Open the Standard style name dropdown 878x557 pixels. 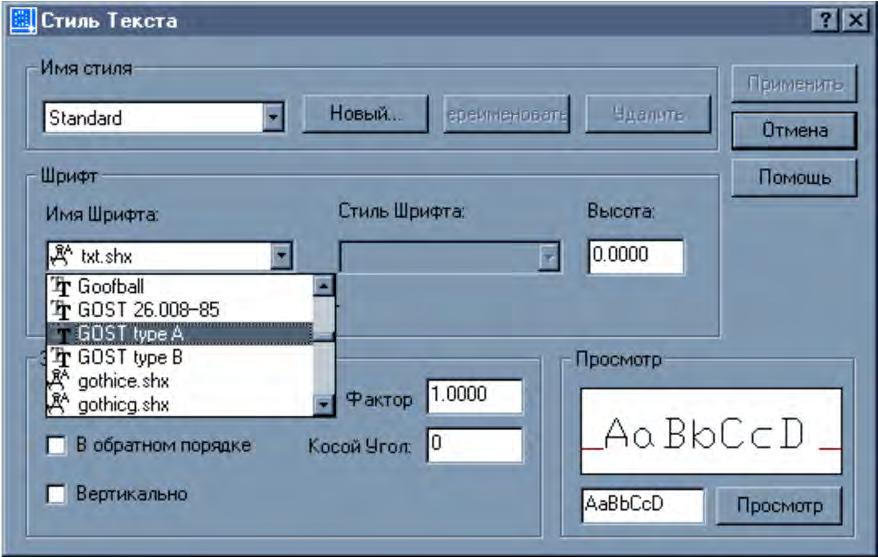pos(273,118)
